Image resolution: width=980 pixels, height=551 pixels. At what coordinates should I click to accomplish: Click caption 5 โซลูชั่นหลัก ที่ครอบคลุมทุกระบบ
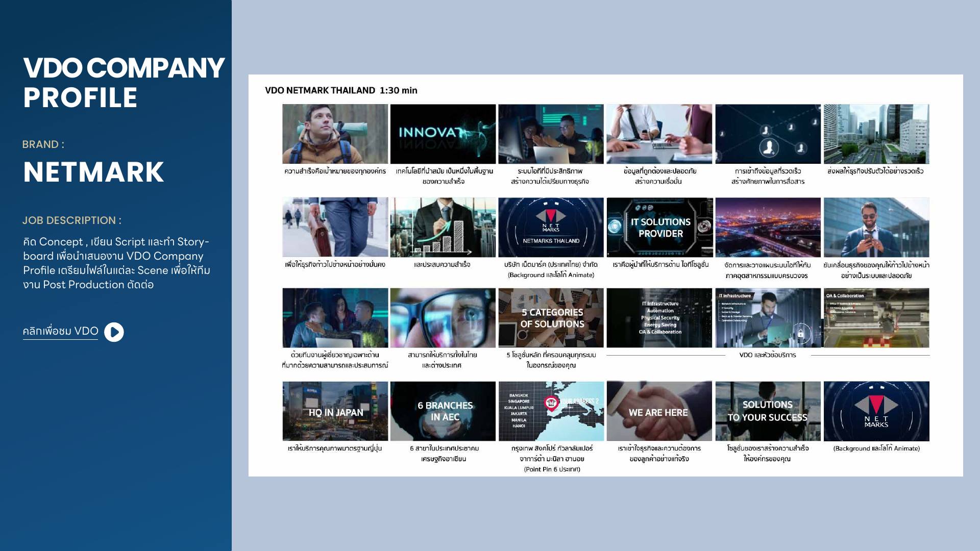tap(551, 355)
